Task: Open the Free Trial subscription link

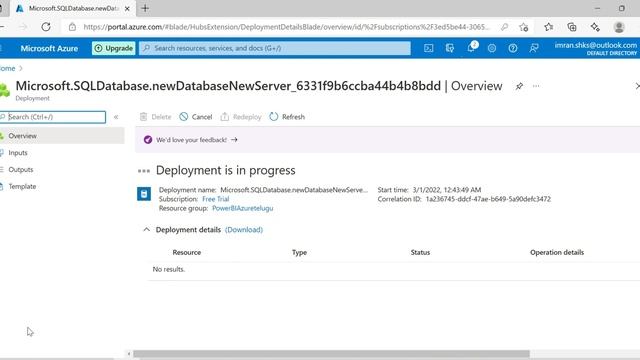Action: tap(216, 199)
